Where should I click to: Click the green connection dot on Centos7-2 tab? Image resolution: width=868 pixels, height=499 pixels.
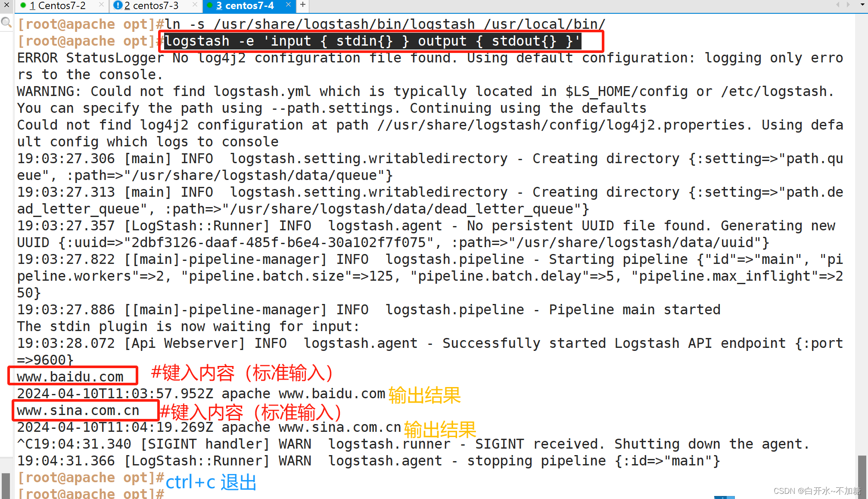click(x=23, y=6)
